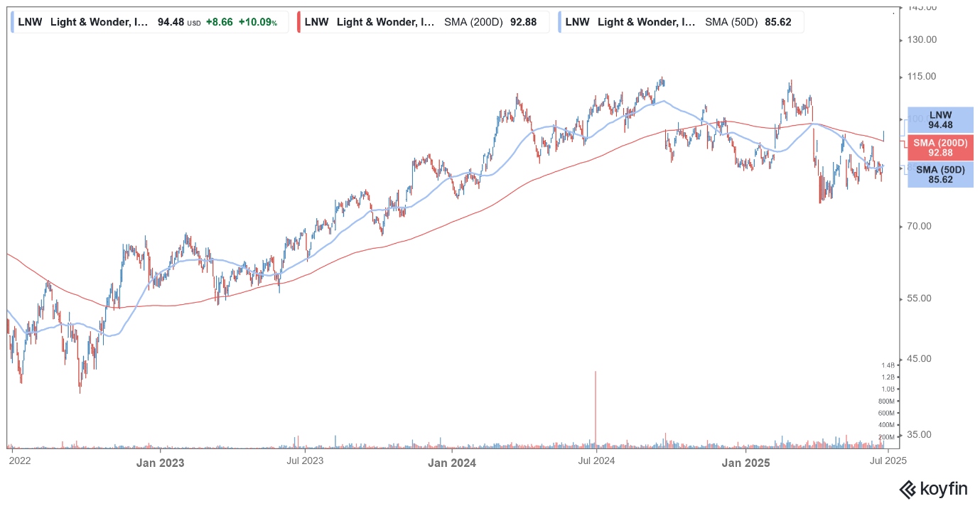
Task: Click the 130.00 price axis label
Action: pos(922,40)
